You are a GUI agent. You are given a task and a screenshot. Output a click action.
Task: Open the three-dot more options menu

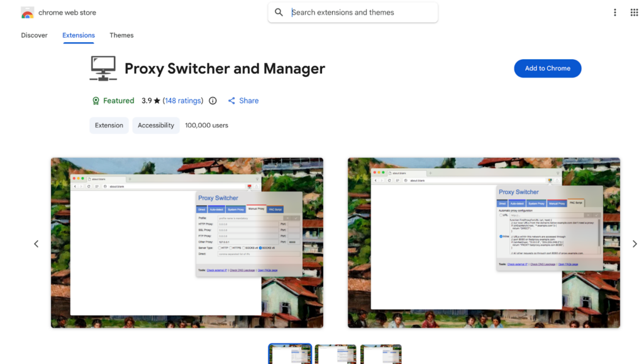[615, 13]
